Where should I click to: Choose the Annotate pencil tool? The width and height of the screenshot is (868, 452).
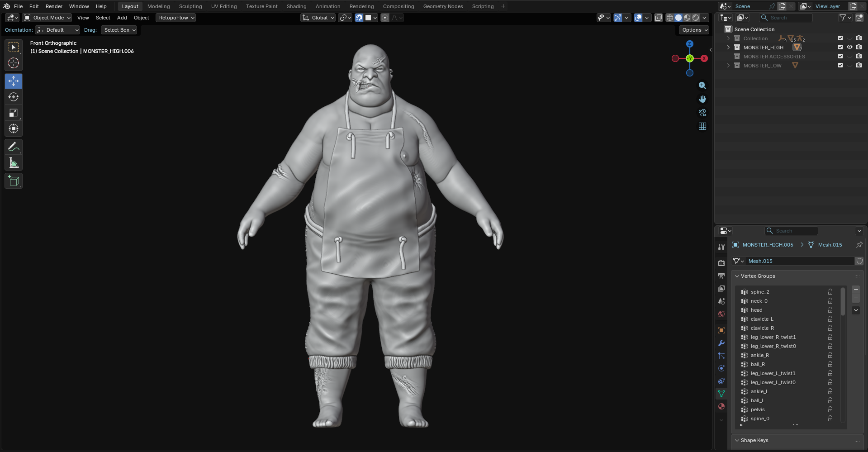coord(14,147)
